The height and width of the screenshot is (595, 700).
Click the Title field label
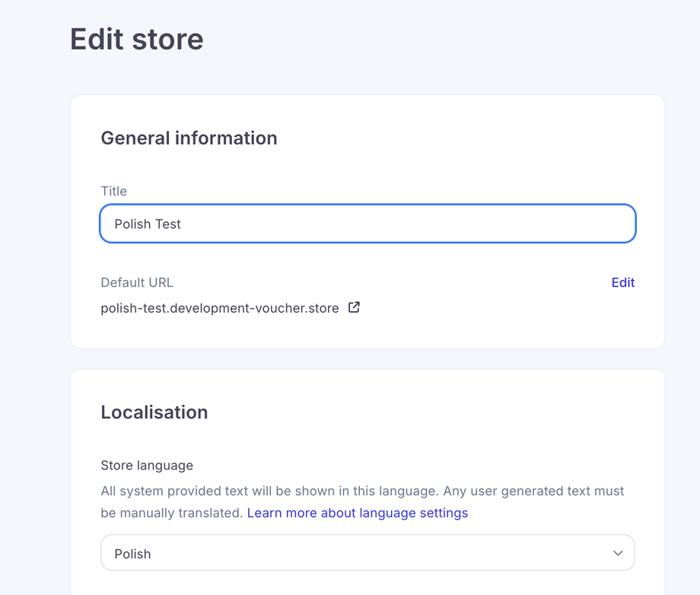[x=114, y=191]
